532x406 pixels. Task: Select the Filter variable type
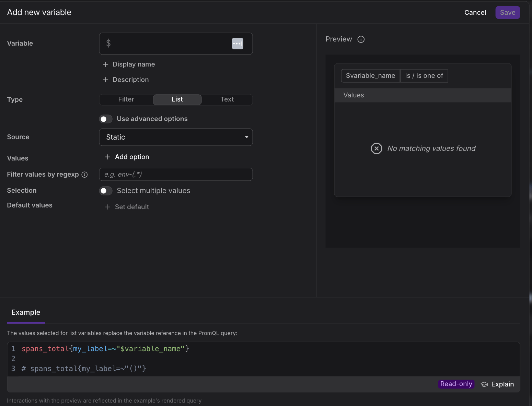126,99
